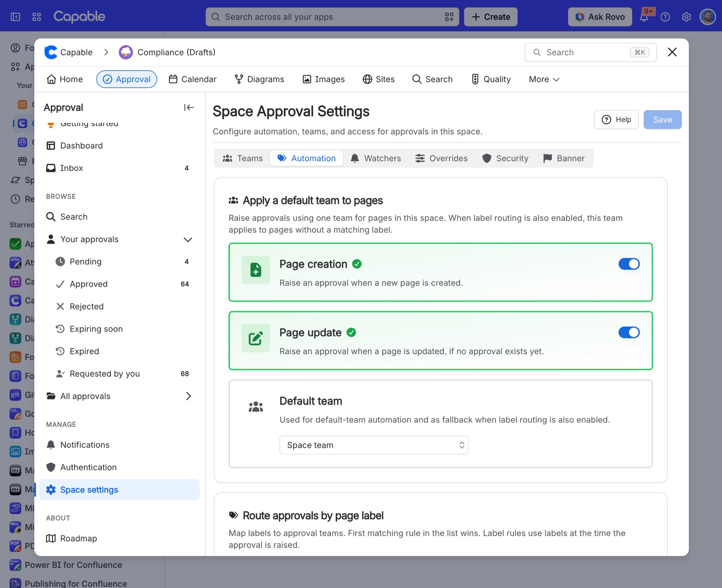Expand the All approvals section
The width and height of the screenshot is (722, 588).
coord(188,396)
